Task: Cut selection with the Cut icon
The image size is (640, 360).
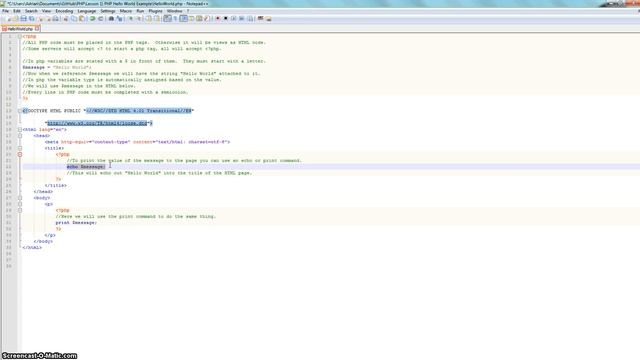Action: 65,19
